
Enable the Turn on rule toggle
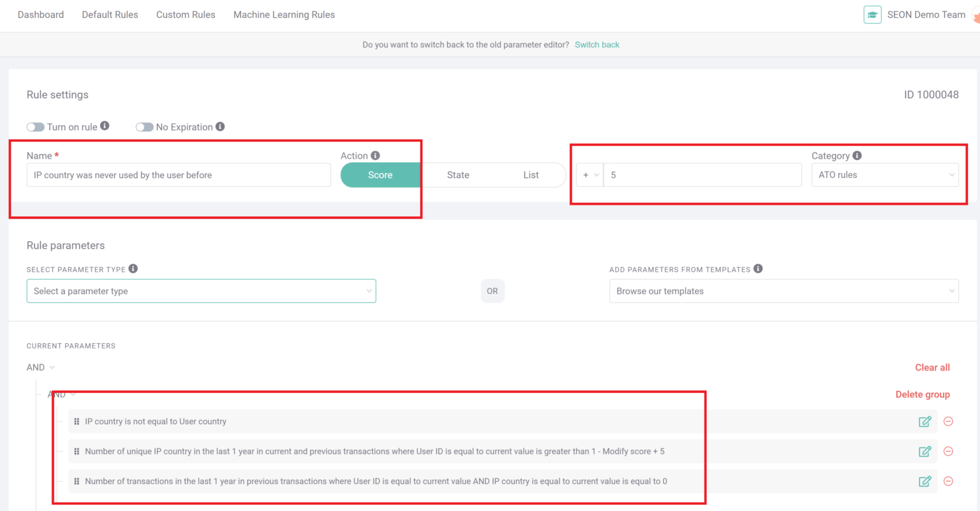pyautogui.click(x=36, y=126)
